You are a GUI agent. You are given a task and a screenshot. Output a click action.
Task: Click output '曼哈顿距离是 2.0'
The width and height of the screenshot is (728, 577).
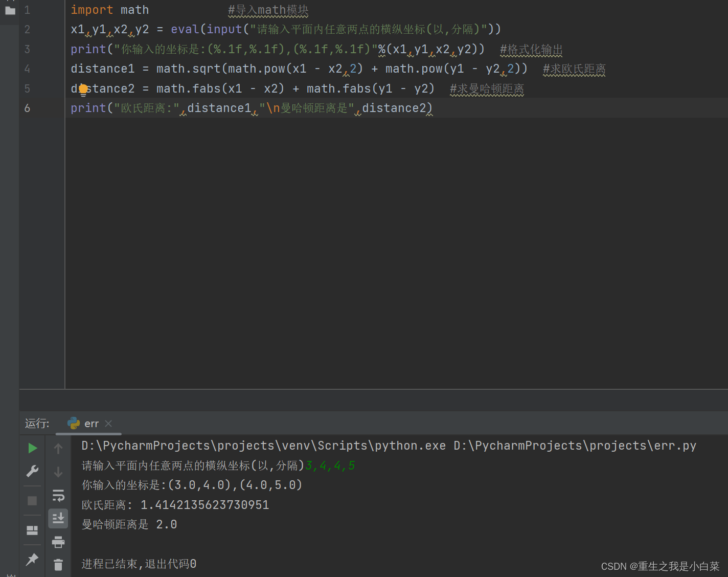tap(129, 524)
